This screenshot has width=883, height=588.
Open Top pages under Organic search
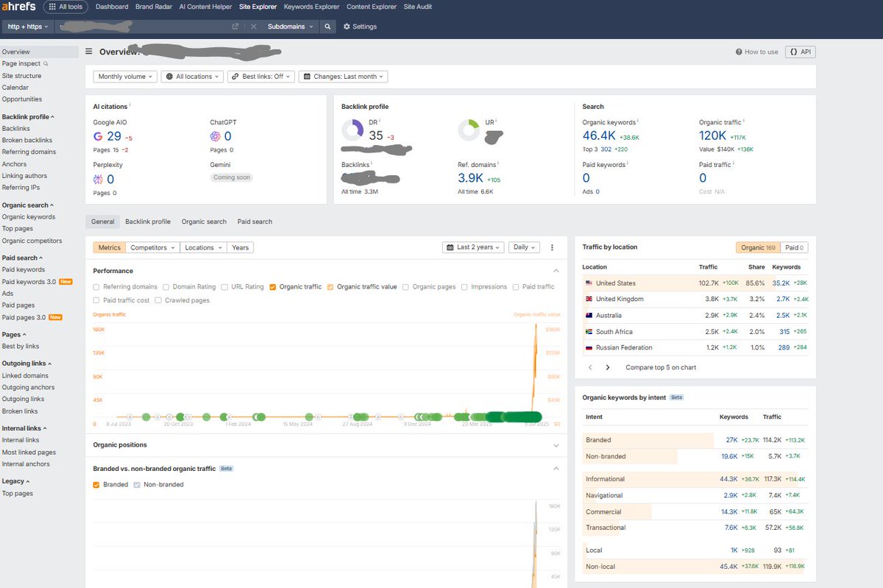[18, 229]
